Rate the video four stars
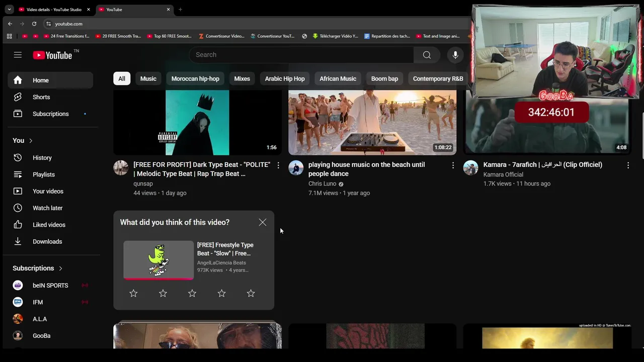This screenshot has width=644, height=362. [222, 293]
